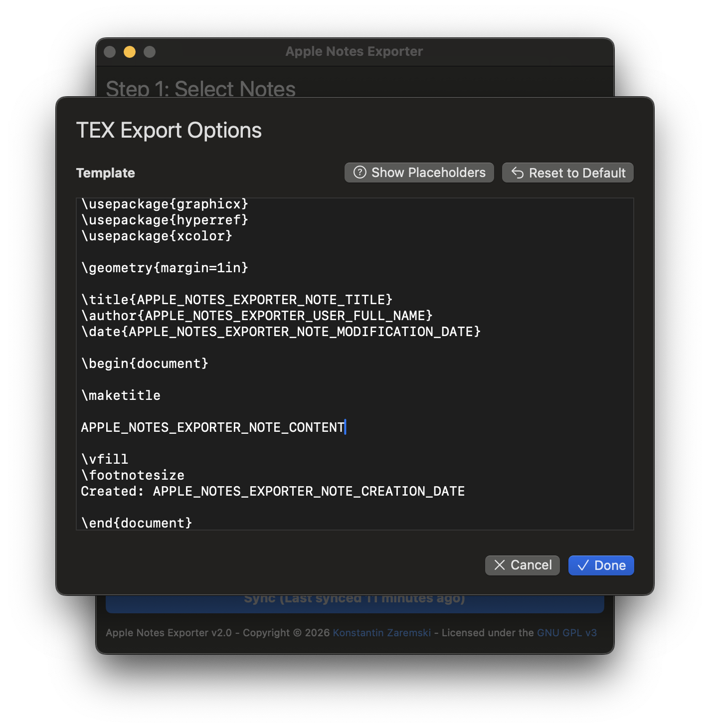The height and width of the screenshot is (728, 710).
Task: Open the GNU GPL v3 license link
Action: (x=567, y=633)
